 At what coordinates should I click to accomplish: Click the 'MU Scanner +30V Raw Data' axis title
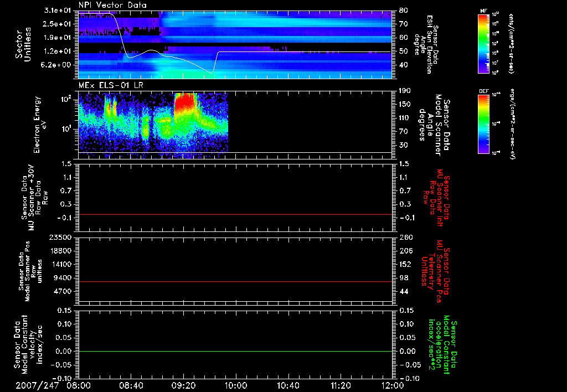(34, 198)
